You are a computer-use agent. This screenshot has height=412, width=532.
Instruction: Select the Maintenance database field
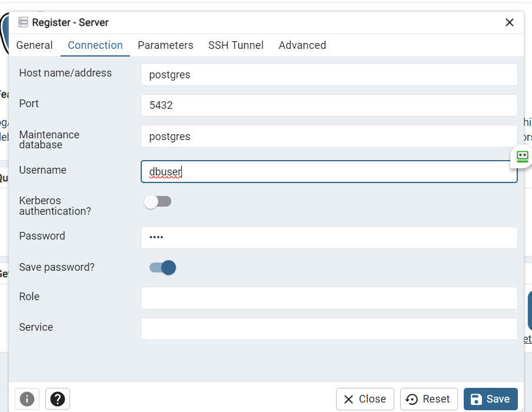(x=328, y=136)
